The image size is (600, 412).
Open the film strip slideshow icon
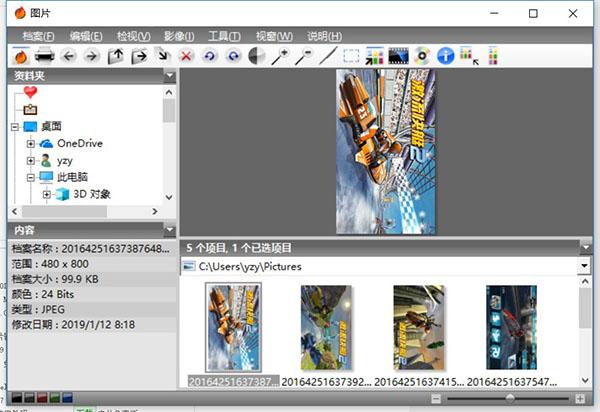(398, 56)
